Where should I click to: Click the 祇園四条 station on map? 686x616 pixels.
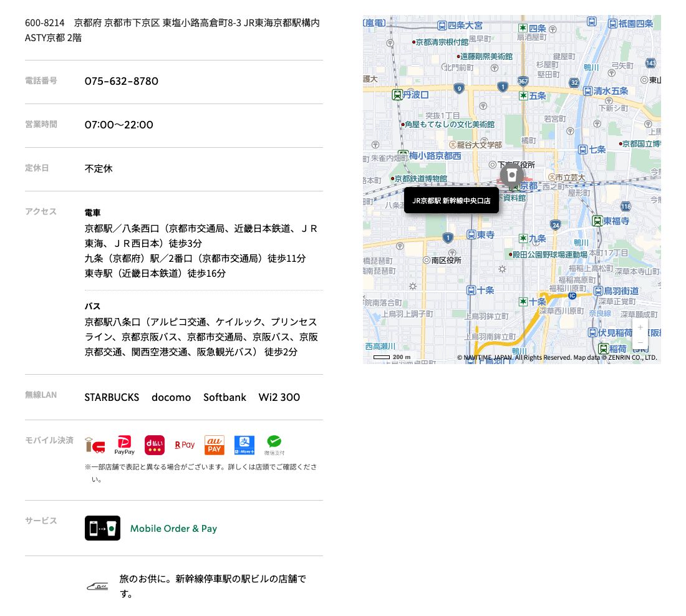click(630, 24)
